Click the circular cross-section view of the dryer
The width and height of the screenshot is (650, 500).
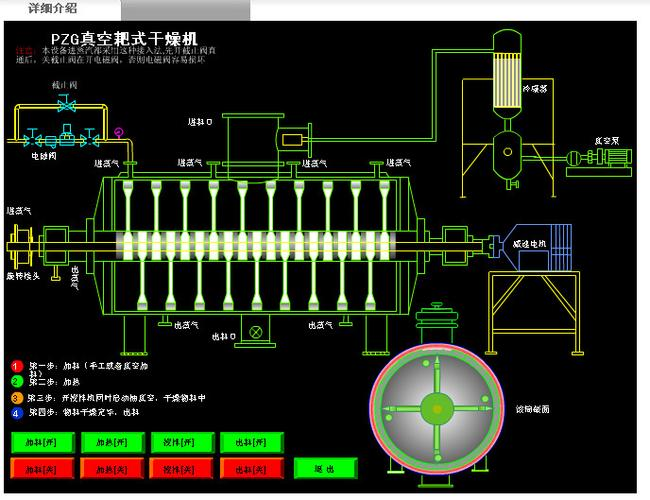point(435,407)
